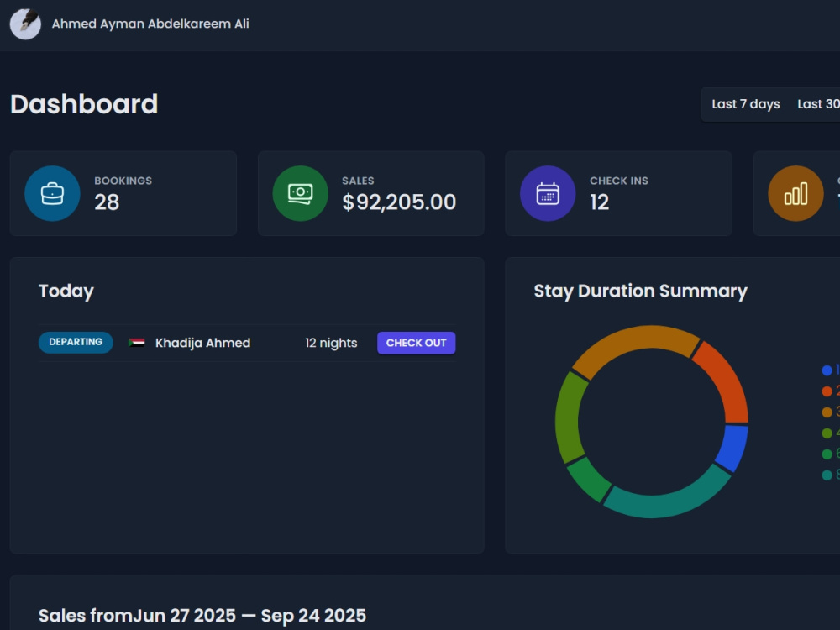Click the blue legend dot
This screenshot has height=630, width=840.
click(827, 370)
